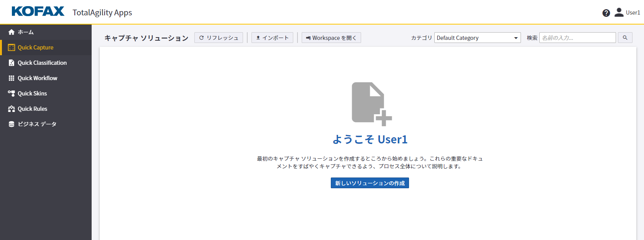Open Quick Workflow menu label
This screenshot has height=240, width=644.
[38, 78]
